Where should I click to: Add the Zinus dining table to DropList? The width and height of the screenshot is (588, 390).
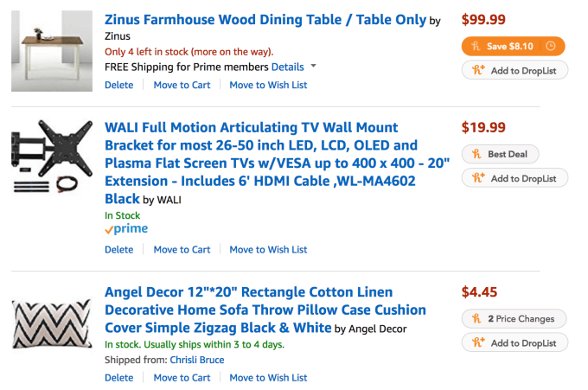tap(514, 70)
